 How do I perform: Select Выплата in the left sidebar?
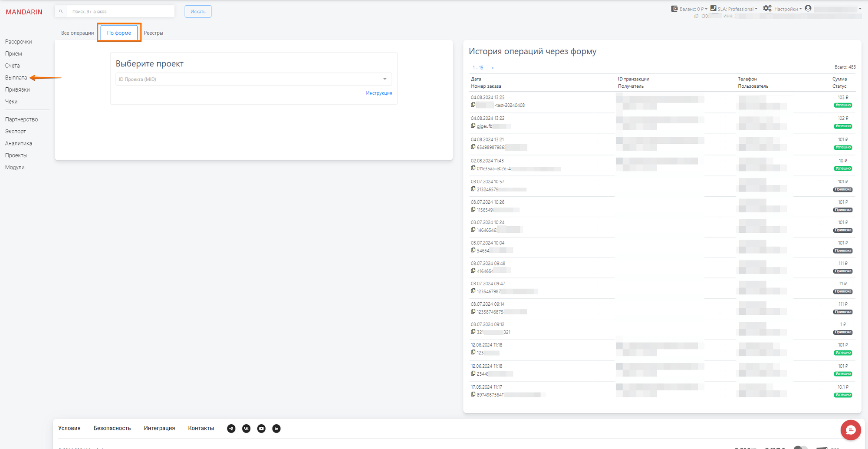(16, 78)
